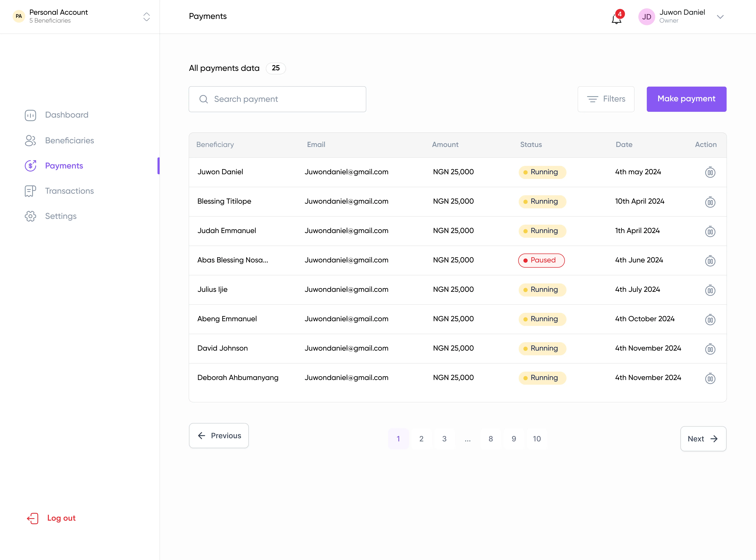Click the 10th April 2024 date
Viewport: 756px width, 560px height.
[640, 201]
